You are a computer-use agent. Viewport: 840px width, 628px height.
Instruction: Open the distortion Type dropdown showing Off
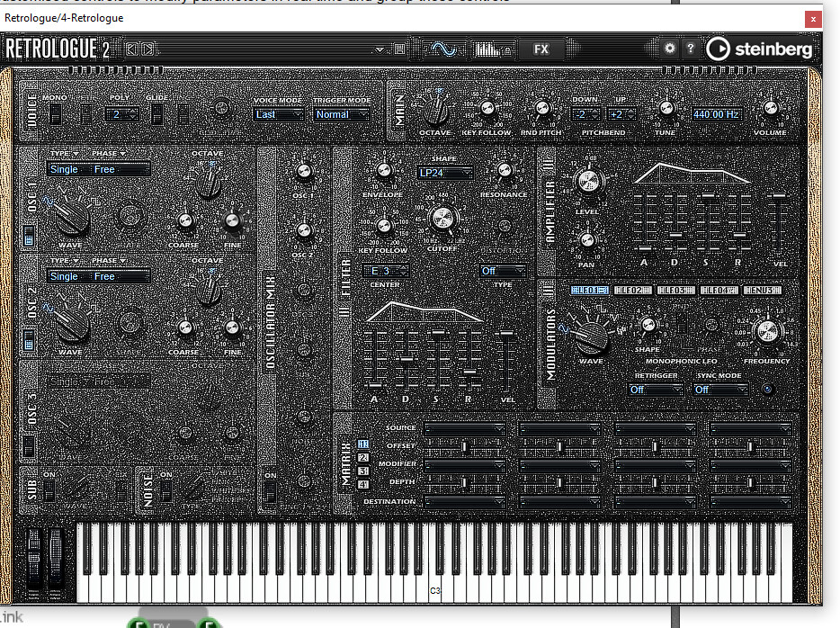(x=503, y=271)
